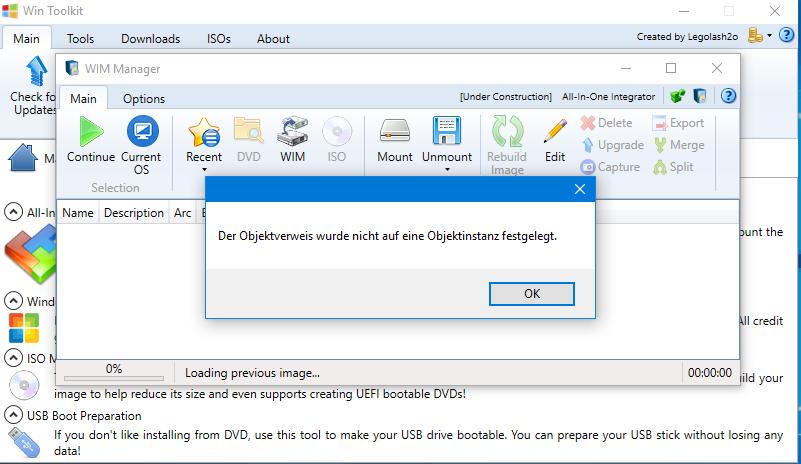Open the Recent images star icon
Screen dimensions: 801x464
click(204, 132)
